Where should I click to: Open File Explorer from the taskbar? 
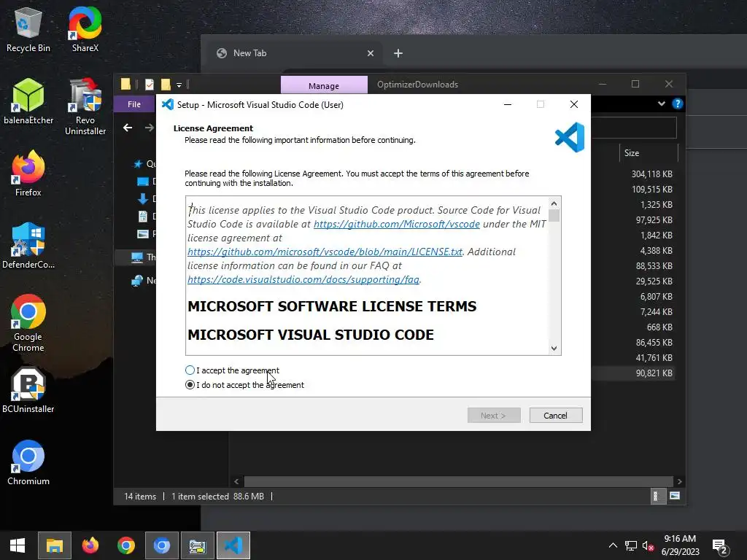pos(54,545)
